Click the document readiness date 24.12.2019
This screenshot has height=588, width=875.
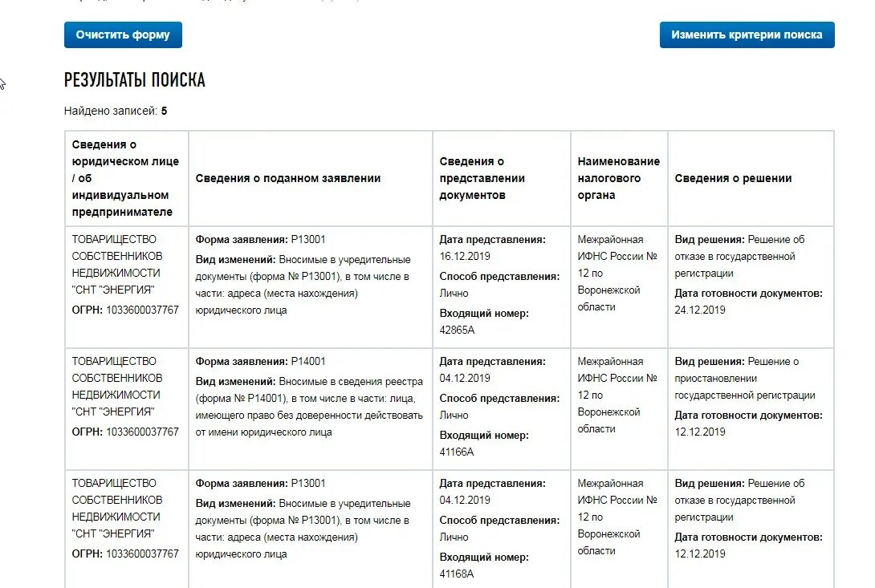[700, 310]
